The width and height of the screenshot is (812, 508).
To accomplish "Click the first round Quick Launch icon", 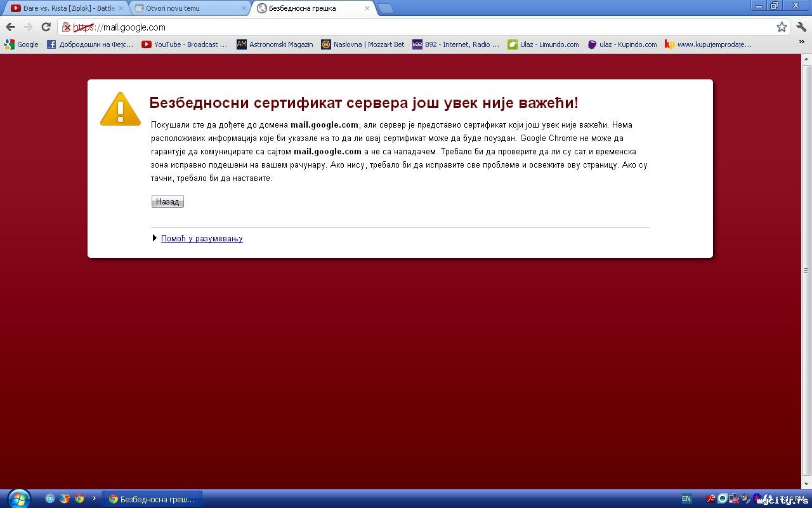I will (50, 498).
